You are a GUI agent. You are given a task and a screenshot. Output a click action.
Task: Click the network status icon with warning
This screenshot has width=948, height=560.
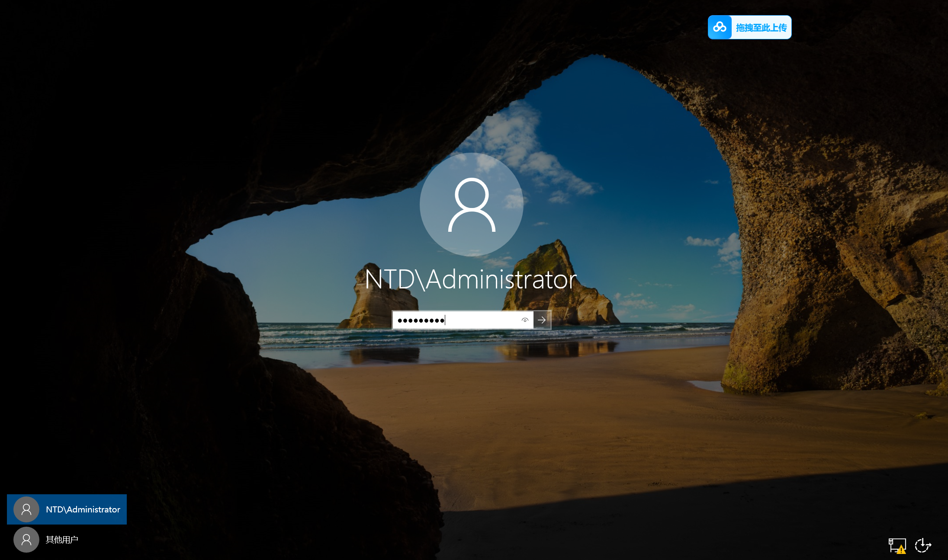click(896, 545)
